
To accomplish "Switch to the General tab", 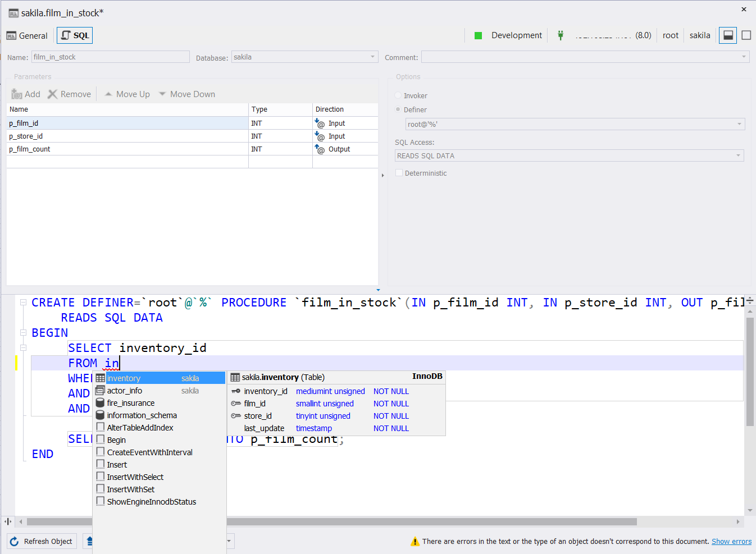I will click(x=27, y=35).
